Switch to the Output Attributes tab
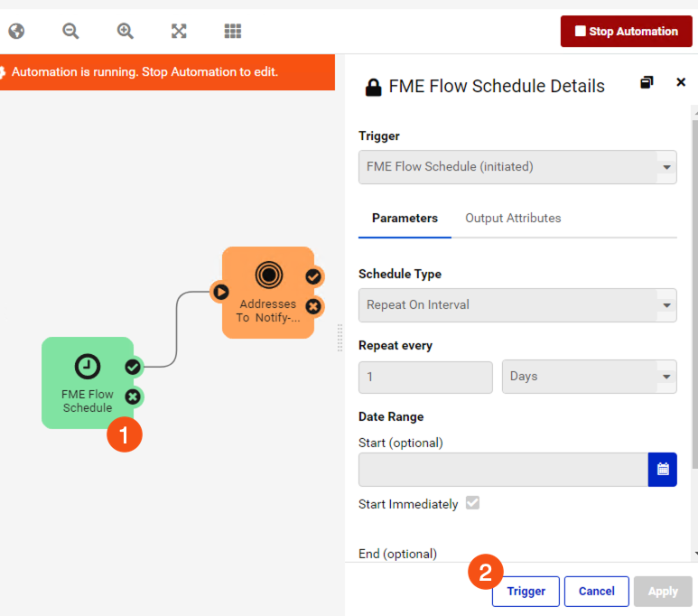Image resolution: width=698 pixels, height=616 pixels. click(513, 219)
